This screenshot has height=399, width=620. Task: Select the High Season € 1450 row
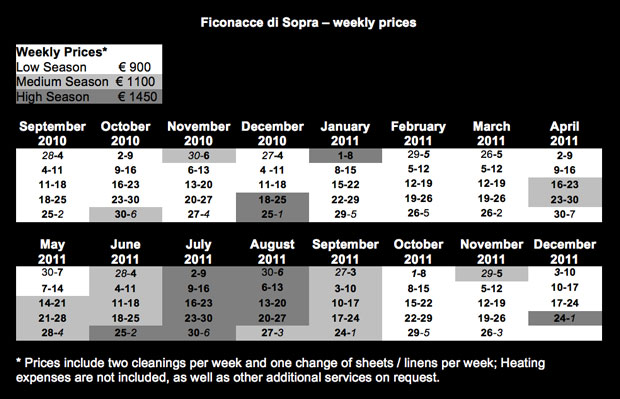click(x=89, y=96)
